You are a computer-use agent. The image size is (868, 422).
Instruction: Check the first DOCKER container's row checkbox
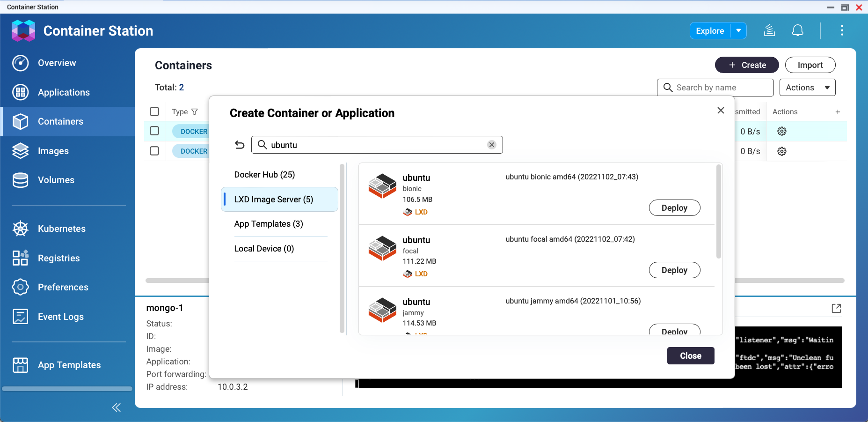(155, 131)
